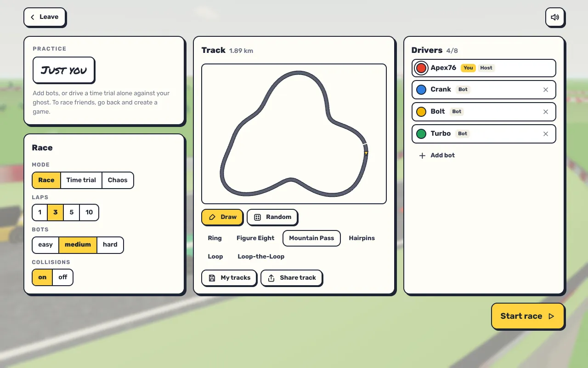This screenshot has height=368, width=588.
Task: Click Bolt's yellow color swatch
Action: 421,112
